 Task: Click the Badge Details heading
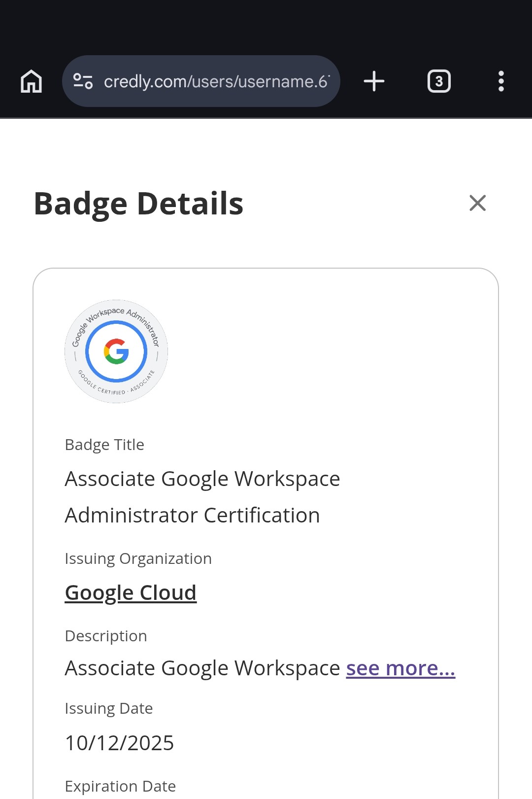coord(138,204)
